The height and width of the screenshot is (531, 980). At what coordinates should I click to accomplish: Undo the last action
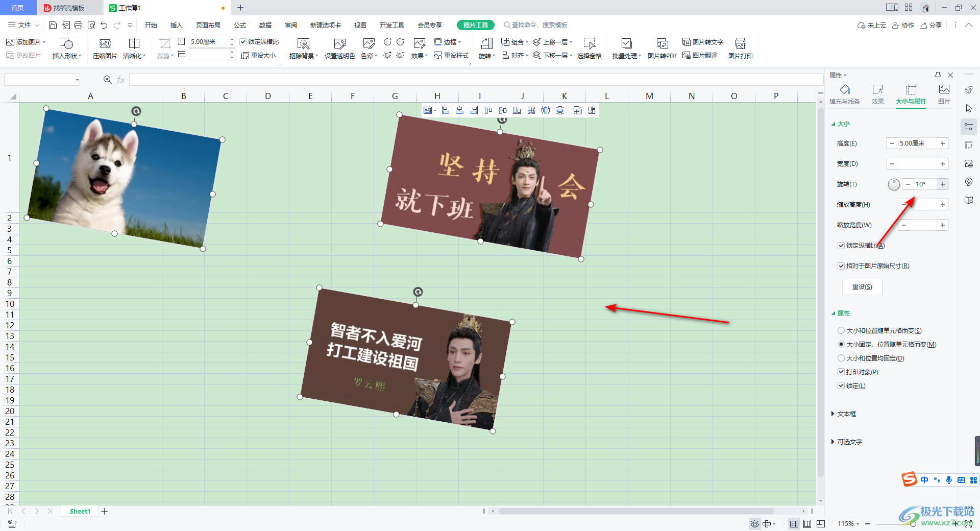[104, 25]
